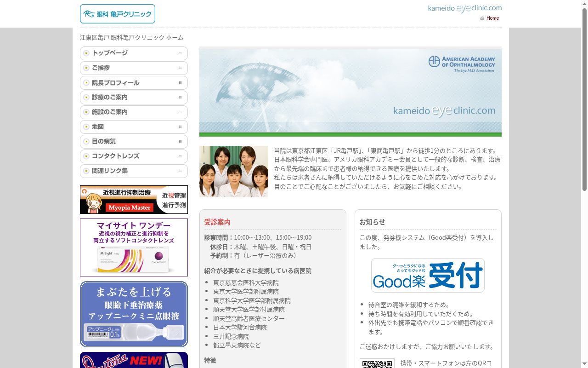Image resolution: width=588 pixels, height=368 pixels.
Task: Click the American Academy of Ophthalmology logo
Action: pos(462,64)
